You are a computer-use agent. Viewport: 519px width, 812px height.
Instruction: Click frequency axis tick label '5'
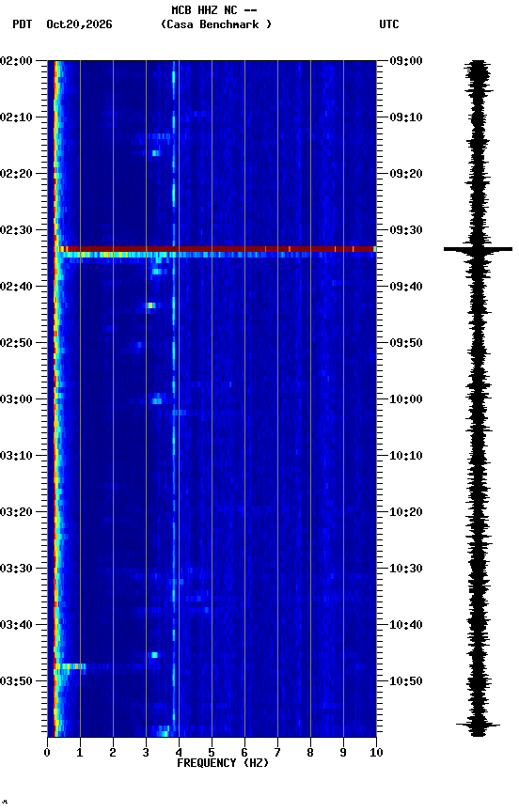coord(212,753)
